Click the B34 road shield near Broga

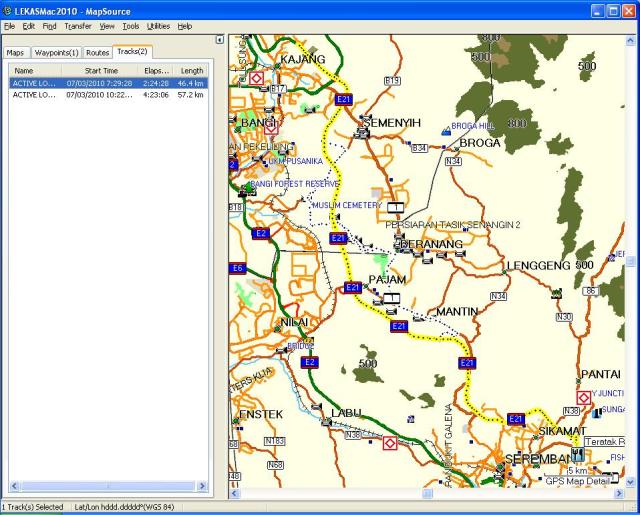(x=419, y=148)
